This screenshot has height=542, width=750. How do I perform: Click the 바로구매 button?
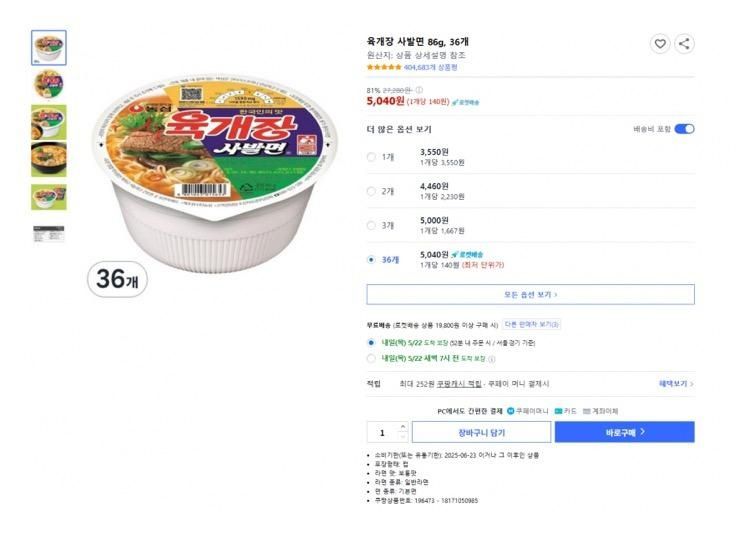[x=624, y=432]
